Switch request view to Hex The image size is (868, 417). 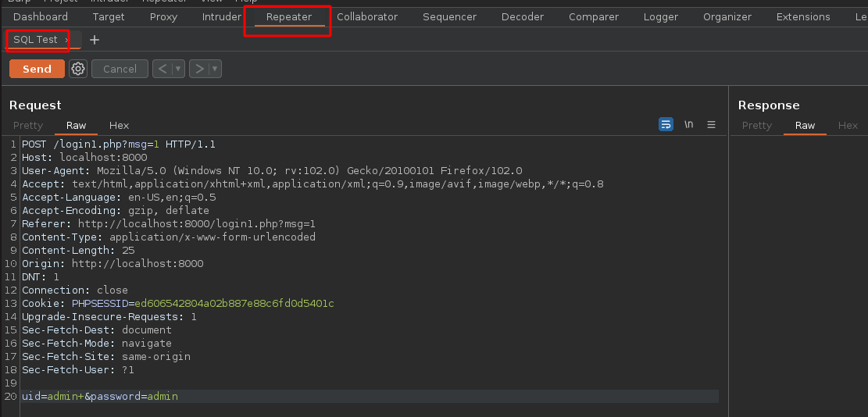click(119, 125)
